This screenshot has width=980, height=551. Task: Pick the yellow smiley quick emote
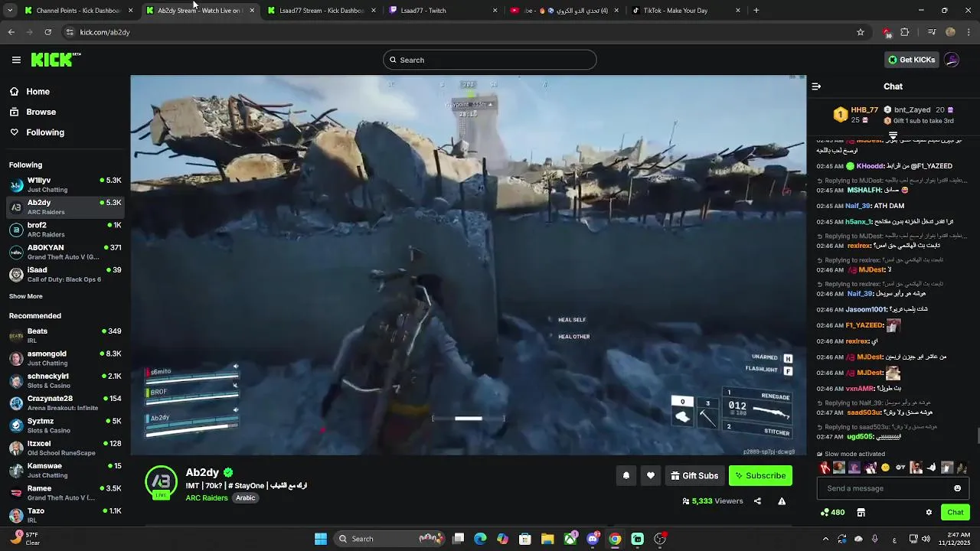click(886, 468)
